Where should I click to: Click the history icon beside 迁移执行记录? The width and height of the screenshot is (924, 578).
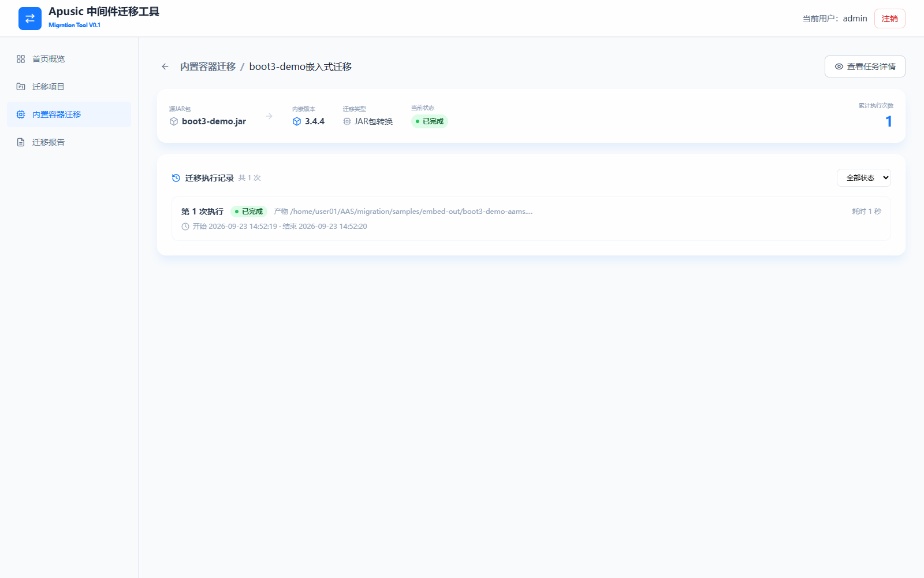click(176, 178)
